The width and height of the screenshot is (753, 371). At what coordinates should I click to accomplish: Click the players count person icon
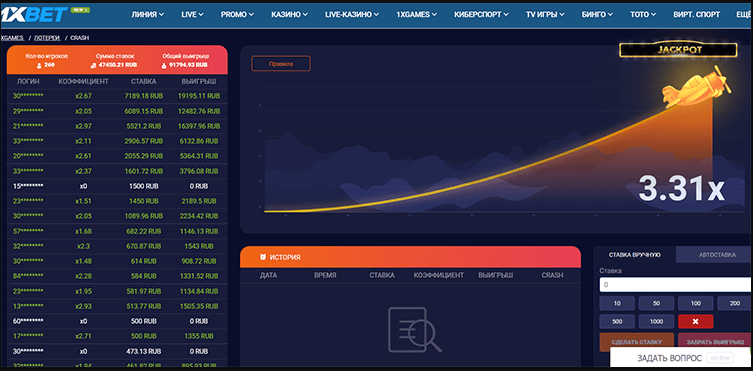(x=39, y=65)
